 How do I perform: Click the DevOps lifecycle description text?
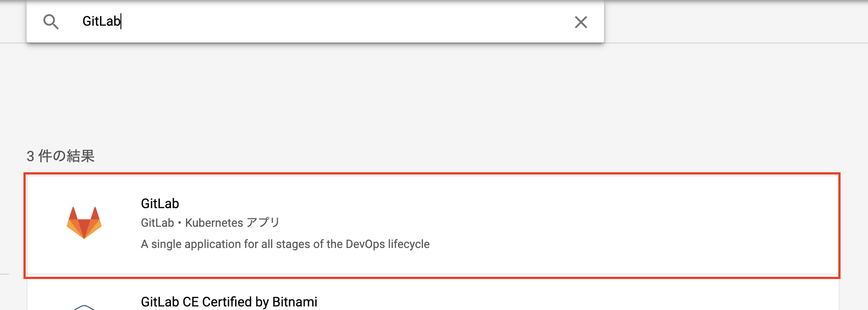point(285,244)
